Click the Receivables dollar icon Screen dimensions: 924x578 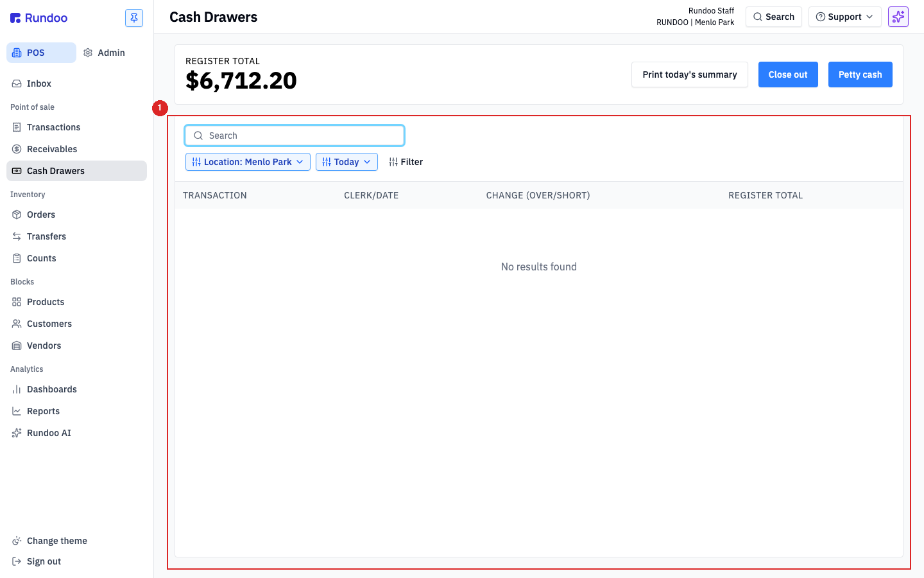pyautogui.click(x=17, y=149)
